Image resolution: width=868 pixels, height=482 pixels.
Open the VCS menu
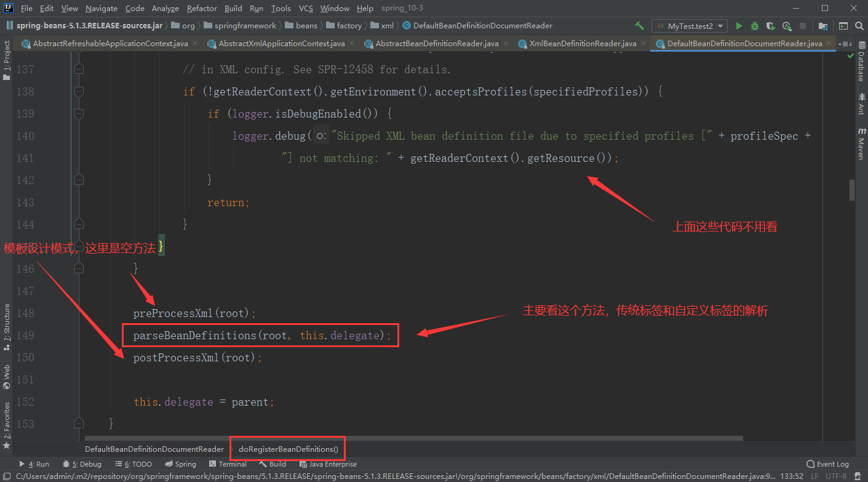306,9
